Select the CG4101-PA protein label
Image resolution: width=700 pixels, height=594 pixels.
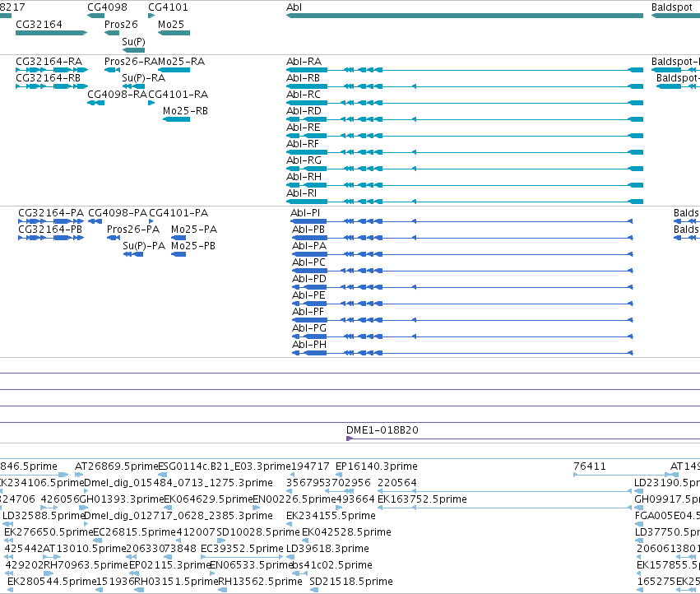point(178,213)
